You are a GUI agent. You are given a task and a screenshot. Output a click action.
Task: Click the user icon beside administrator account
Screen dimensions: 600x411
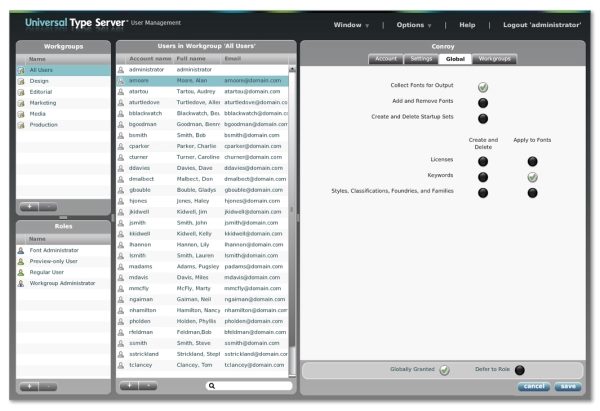121,69
